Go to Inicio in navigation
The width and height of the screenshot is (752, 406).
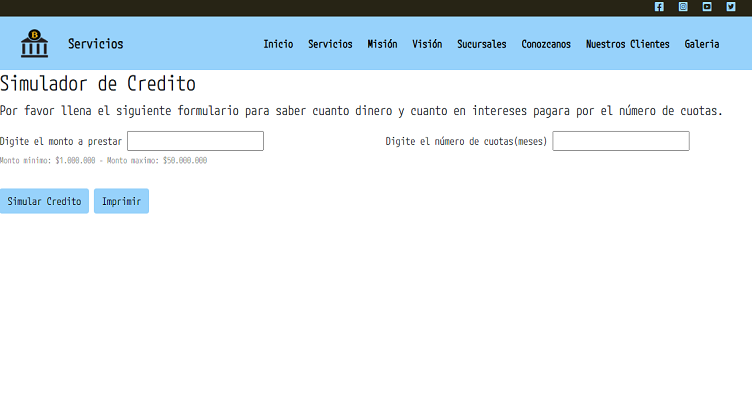click(278, 44)
